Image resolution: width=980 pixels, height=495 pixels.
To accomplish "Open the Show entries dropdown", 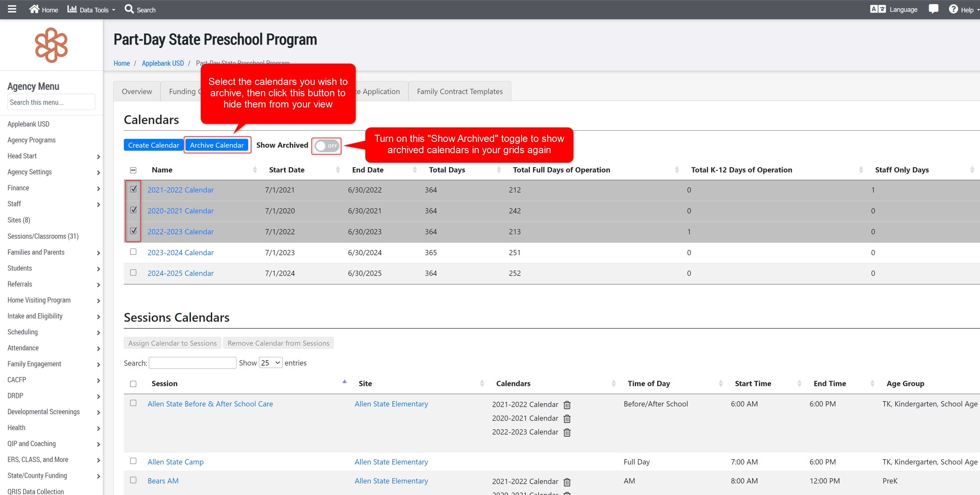I will [271, 363].
